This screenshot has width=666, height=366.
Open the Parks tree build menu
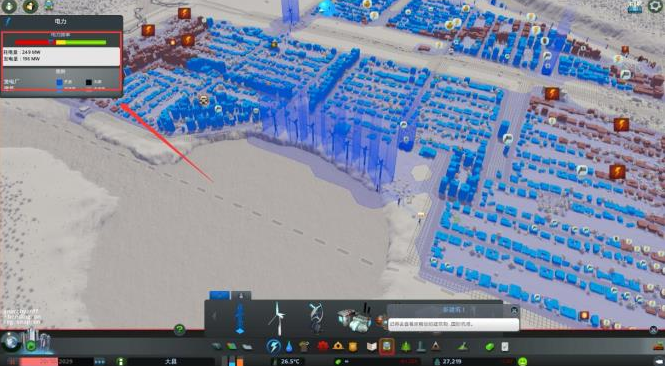406,346
